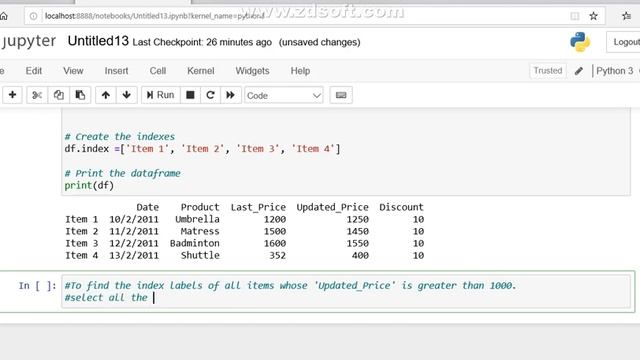Click the print(df) code line
Image resolution: width=640 pixels, height=360 pixels.
[x=89, y=185]
